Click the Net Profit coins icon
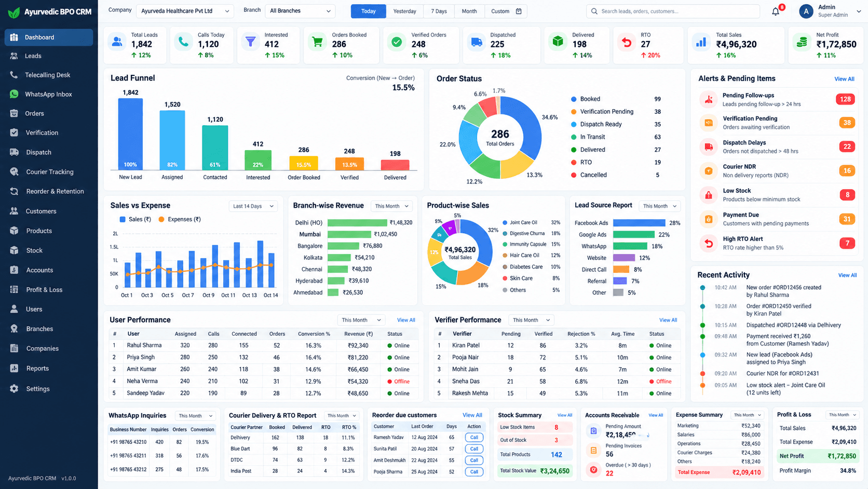The image size is (868, 489). pyautogui.click(x=802, y=42)
